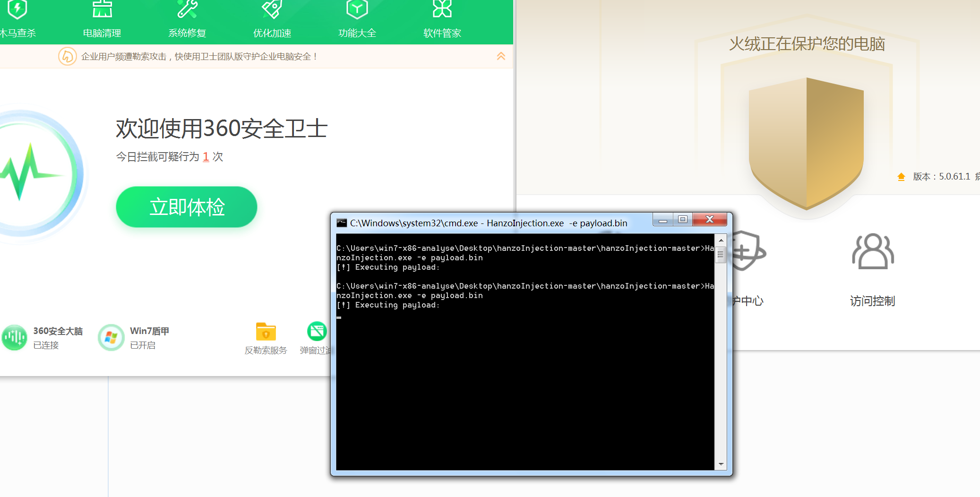
Task: Open the Huorong 访问控制 users icon
Action: pos(873,251)
